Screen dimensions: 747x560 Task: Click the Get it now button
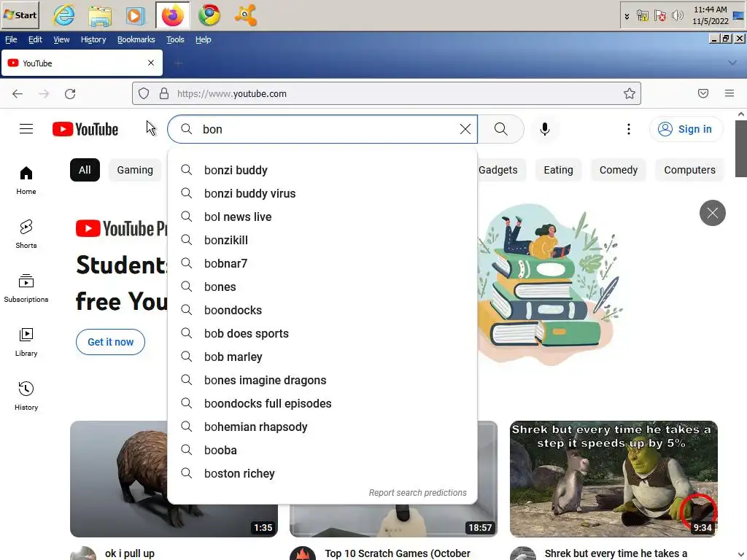coord(111,342)
